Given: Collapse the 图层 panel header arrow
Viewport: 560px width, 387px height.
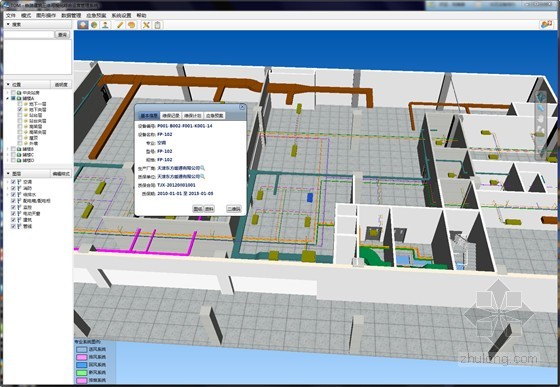Looking at the screenshot, I should click(8, 174).
